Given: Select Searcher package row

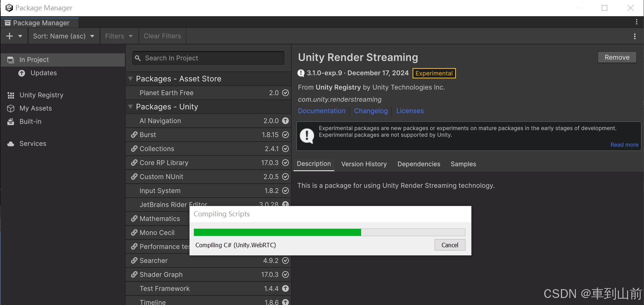Looking at the screenshot, I should click(x=208, y=260).
